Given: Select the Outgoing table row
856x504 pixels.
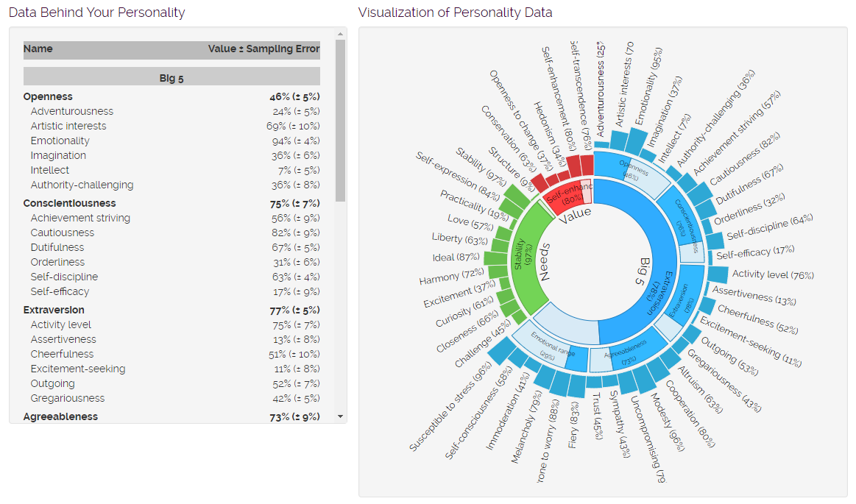Looking at the screenshot, I should pyautogui.click(x=171, y=384).
